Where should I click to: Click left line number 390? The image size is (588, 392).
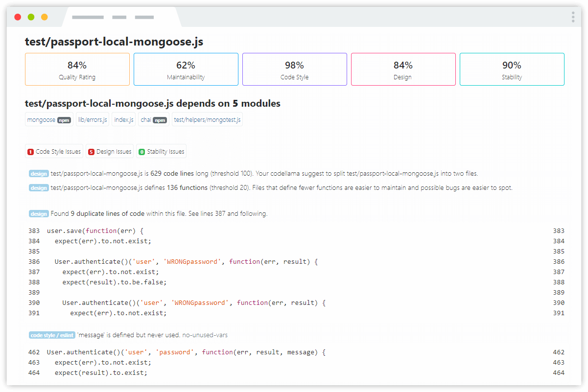click(x=34, y=303)
